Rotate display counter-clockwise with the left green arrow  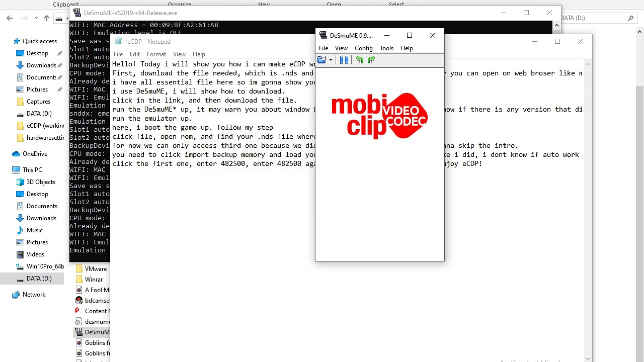[359, 60]
